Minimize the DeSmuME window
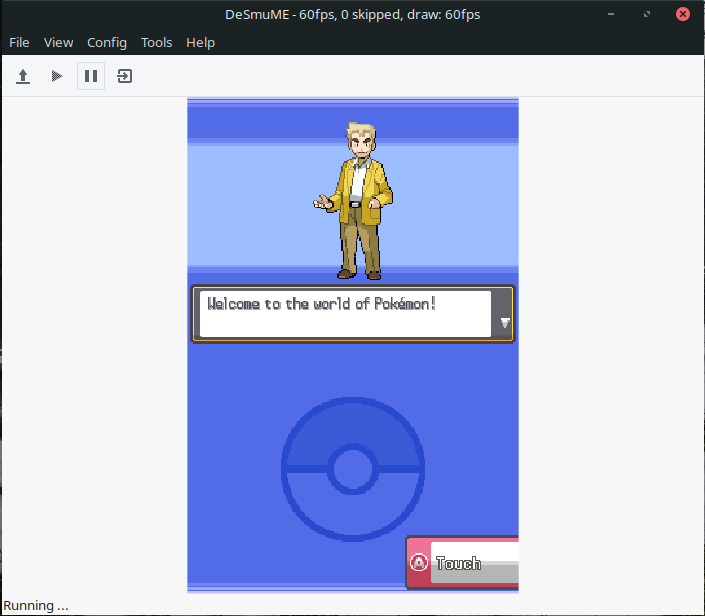The height and width of the screenshot is (616, 705). click(x=611, y=14)
